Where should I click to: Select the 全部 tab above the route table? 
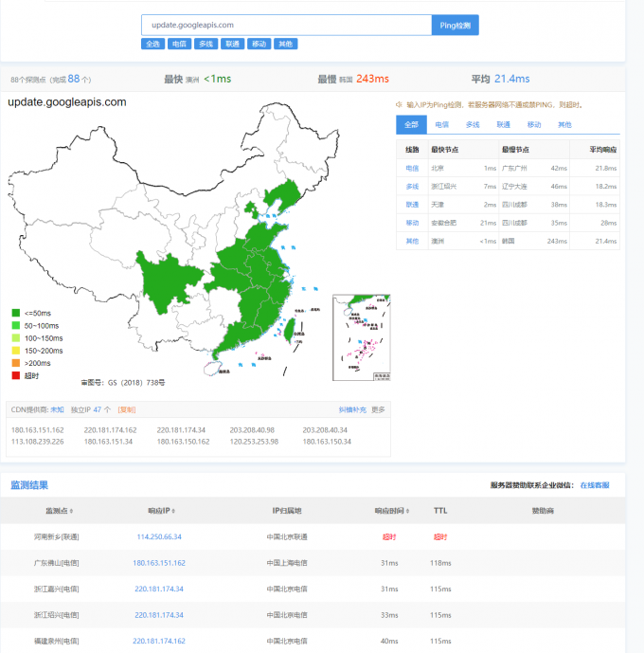click(x=411, y=124)
